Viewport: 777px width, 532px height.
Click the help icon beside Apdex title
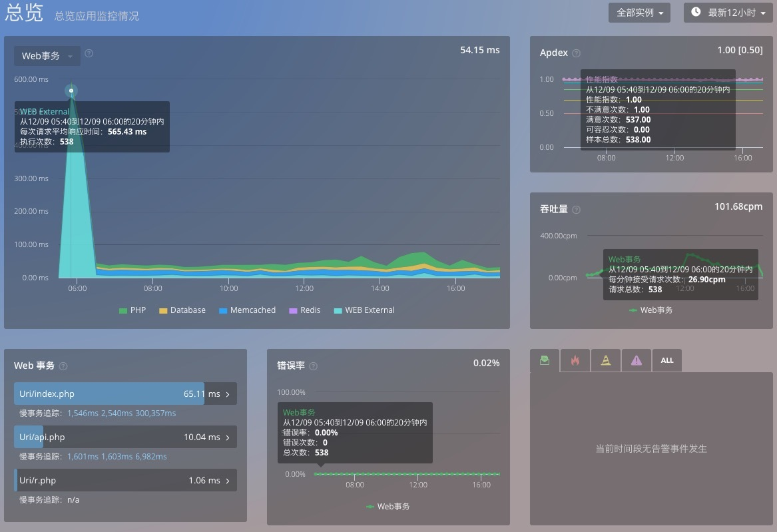tap(577, 53)
